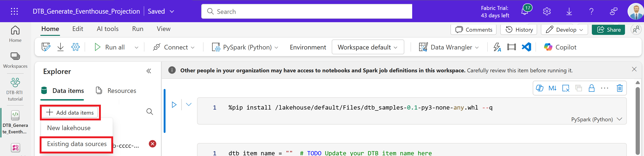Select Existing data sources menu option
This screenshot has height=156, width=644.
[x=77, y=144]
